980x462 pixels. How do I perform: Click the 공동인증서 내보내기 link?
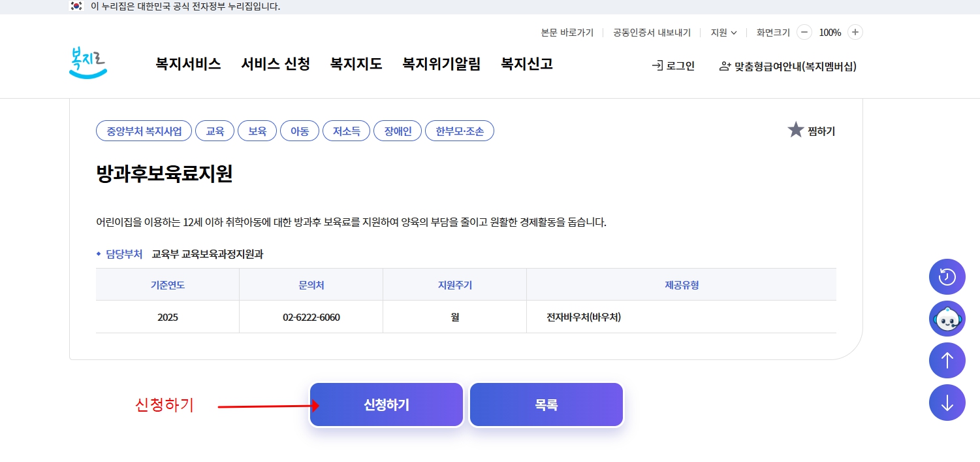tap(651, 31)
